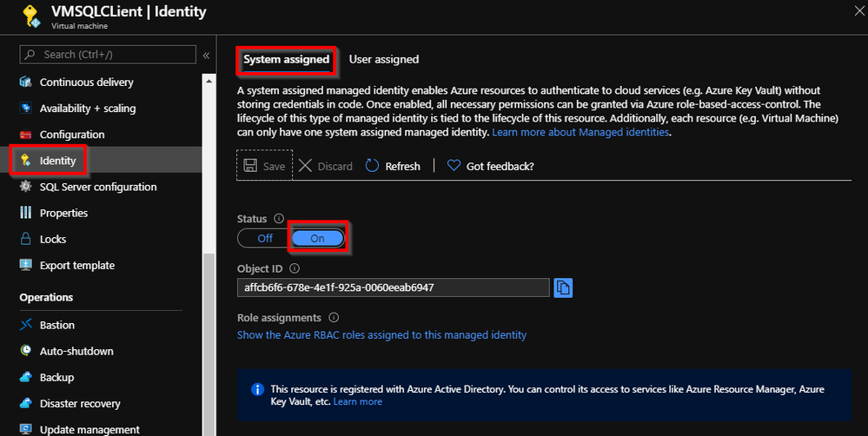Click the Role assignments info icon

(x=334, y=318)
